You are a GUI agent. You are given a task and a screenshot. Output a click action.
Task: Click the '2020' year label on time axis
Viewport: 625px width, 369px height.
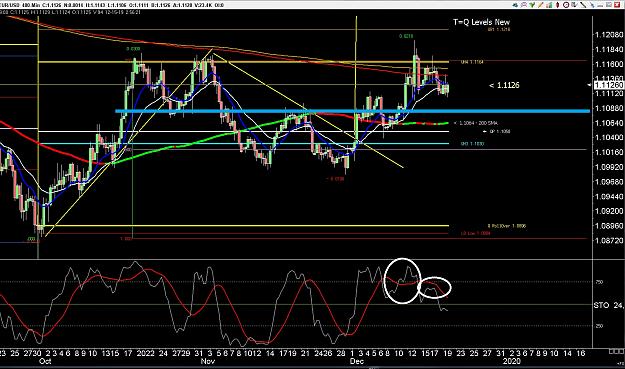(511, 361)
